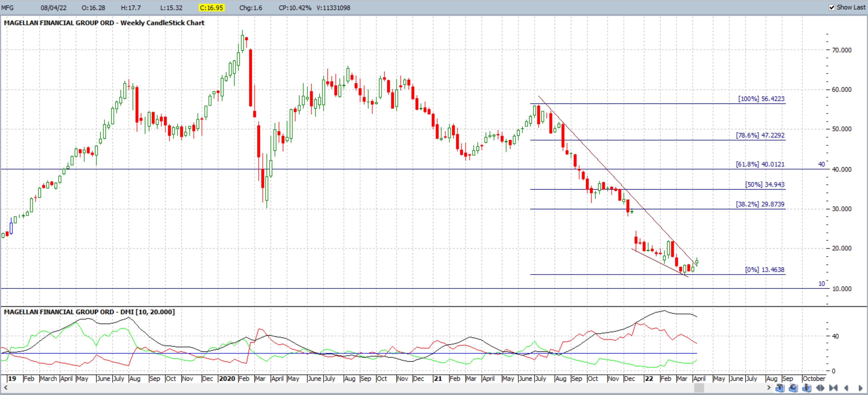
Task: Click the CP:10.42% value in header
Action: pyautogui.click(x=295, y=8)
